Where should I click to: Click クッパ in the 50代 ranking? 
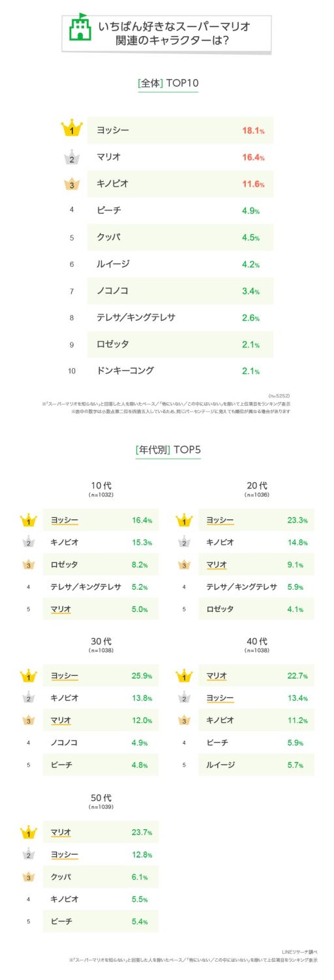coord(61,876)
